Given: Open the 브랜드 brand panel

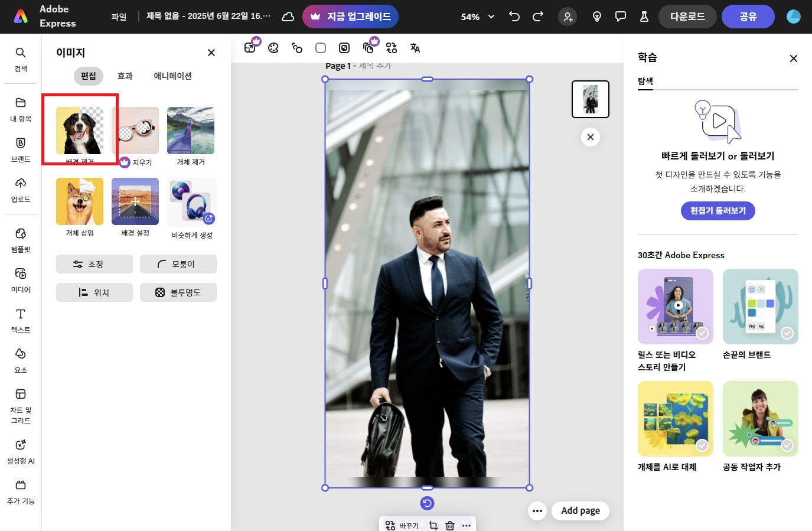Looking at the screenshot, I should (x=21, y=150).
